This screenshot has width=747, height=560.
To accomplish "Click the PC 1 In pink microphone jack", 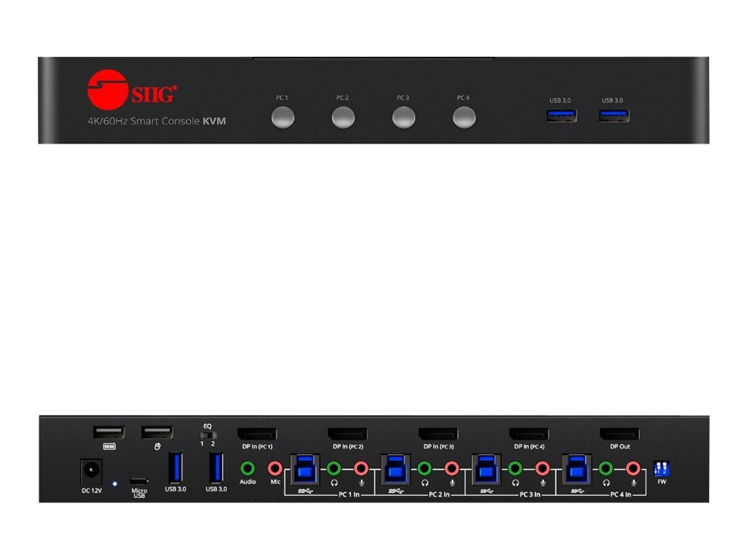I will tap(361, 469).
